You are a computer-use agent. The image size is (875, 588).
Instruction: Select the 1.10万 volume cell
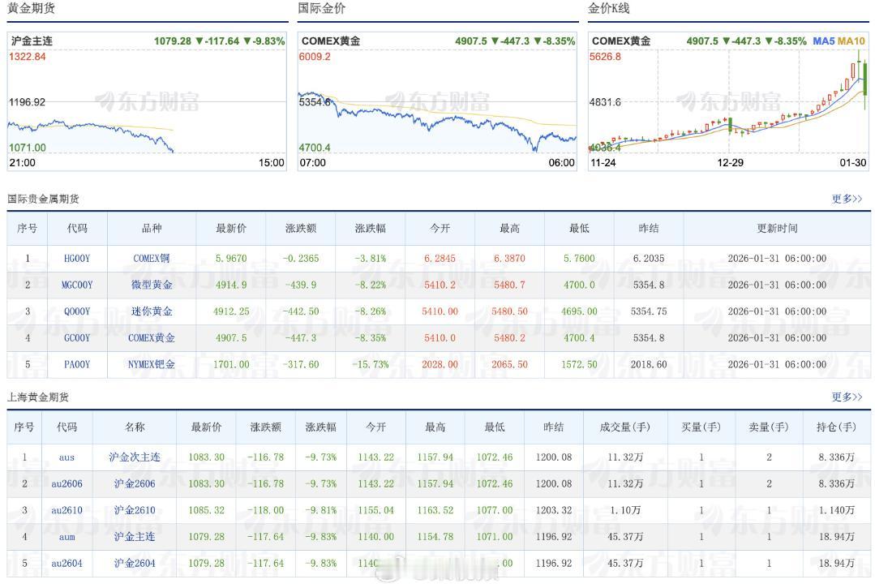625,510
